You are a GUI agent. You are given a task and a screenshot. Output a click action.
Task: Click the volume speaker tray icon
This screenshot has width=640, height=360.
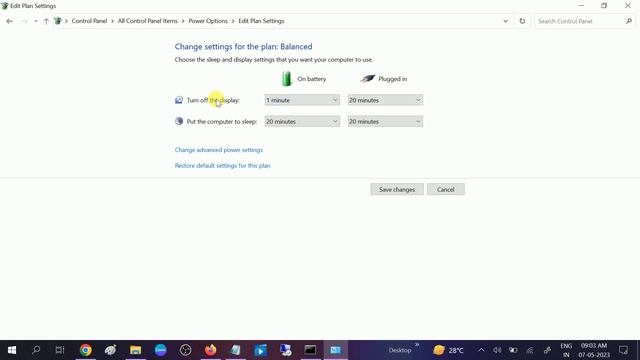[x=497, y=350]
